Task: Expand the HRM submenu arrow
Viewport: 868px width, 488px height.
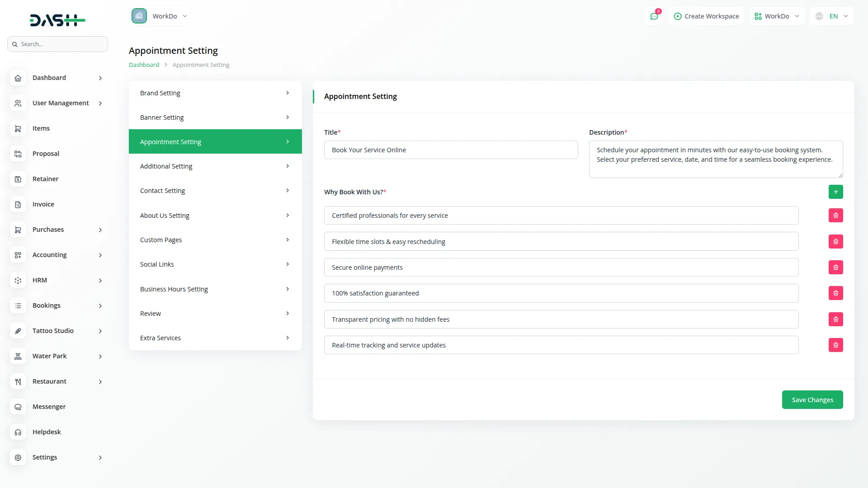Action: [100, 281]
